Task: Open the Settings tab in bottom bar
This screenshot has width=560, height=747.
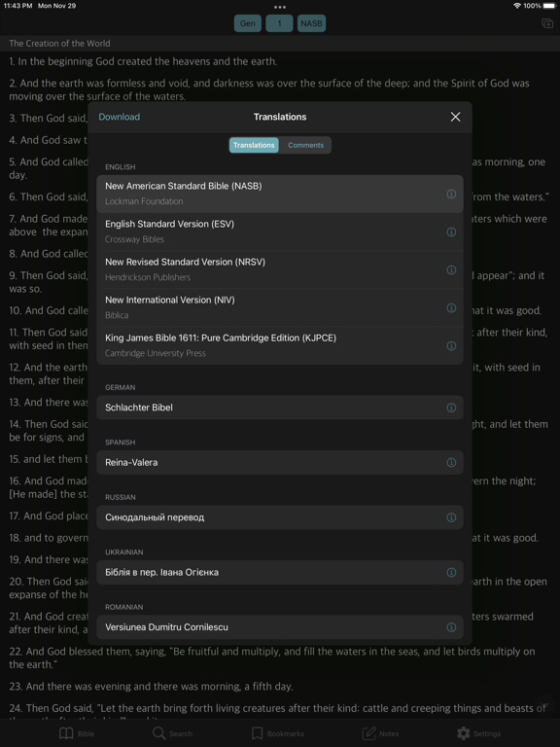Action: (x=478, y=733)
